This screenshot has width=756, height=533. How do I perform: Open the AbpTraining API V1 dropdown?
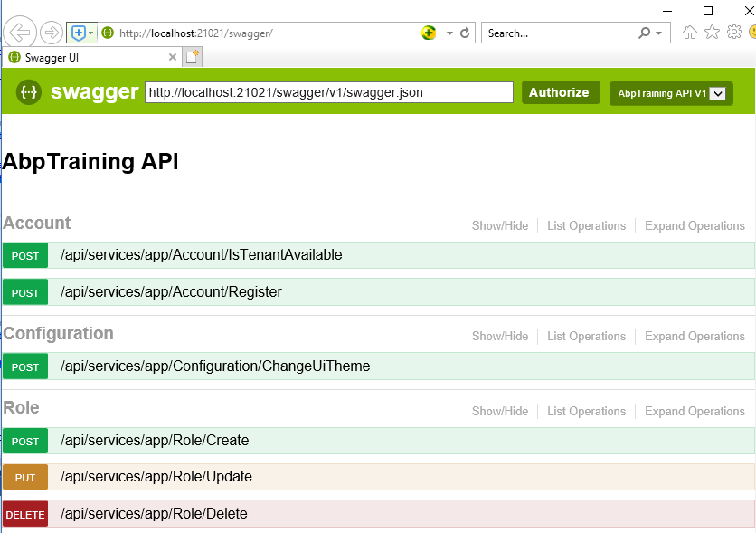click(x=671, y=93)
